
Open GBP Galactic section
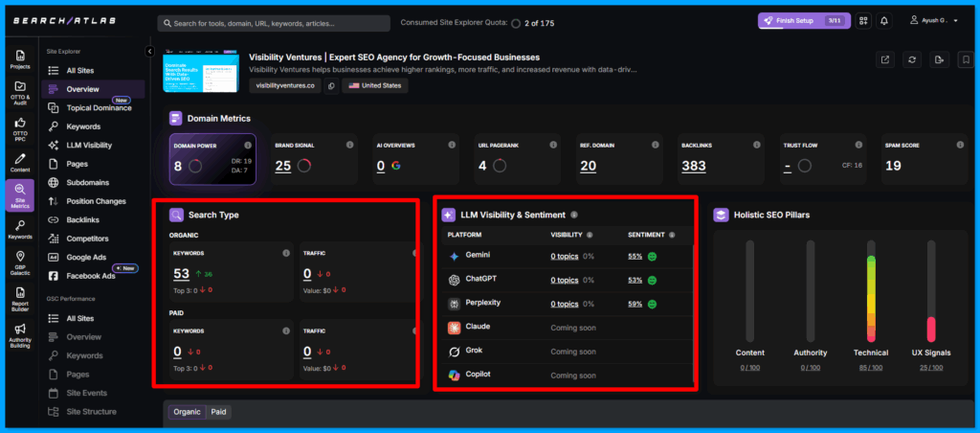point(20,262)
